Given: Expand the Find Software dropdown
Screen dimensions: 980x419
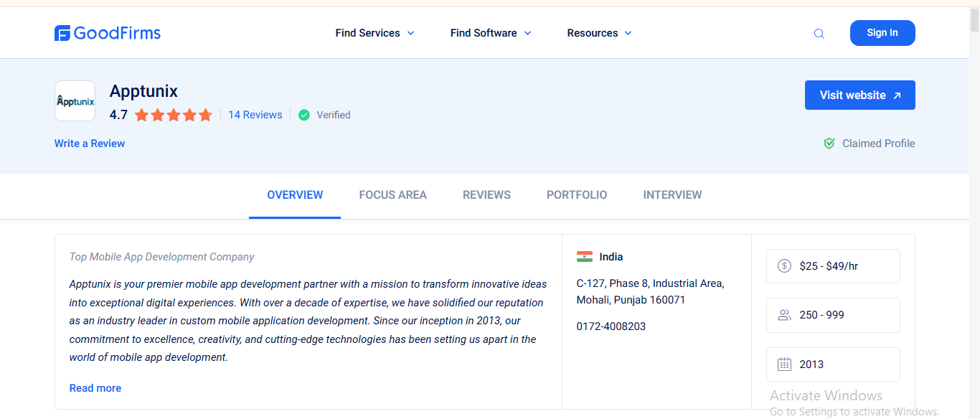Looking at the screenshot, I should (491, 33).
